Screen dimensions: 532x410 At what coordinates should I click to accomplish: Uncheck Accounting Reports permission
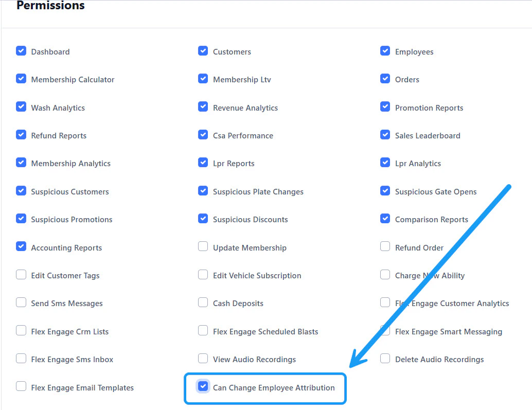(21, 246)
